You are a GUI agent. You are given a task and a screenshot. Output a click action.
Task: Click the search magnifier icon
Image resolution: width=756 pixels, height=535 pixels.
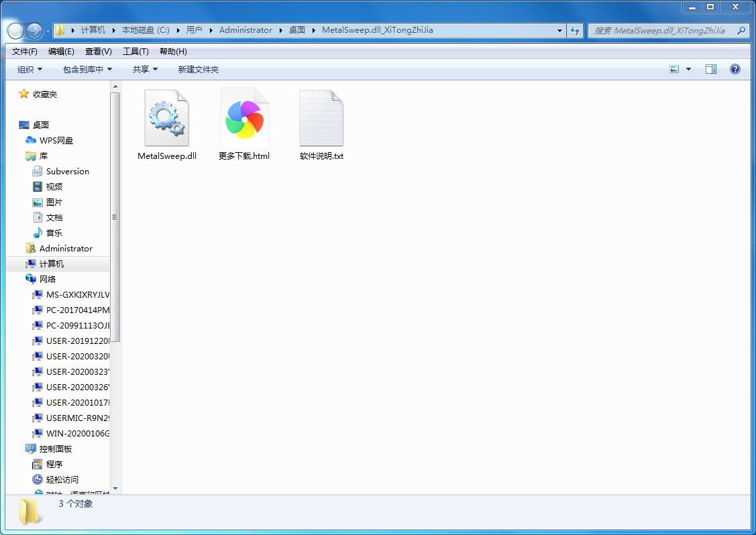(741, 30)
